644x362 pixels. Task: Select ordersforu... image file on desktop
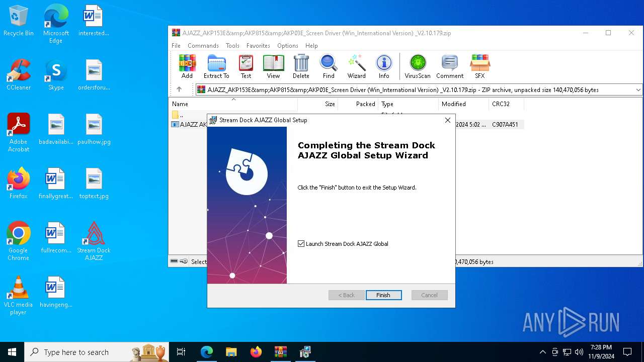coord(94,75)
